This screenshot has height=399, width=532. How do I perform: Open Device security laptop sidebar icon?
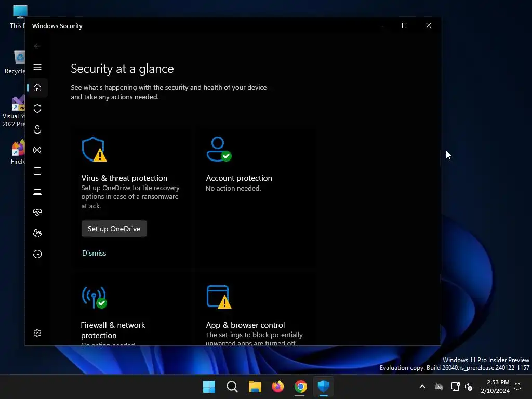[37, 192]
